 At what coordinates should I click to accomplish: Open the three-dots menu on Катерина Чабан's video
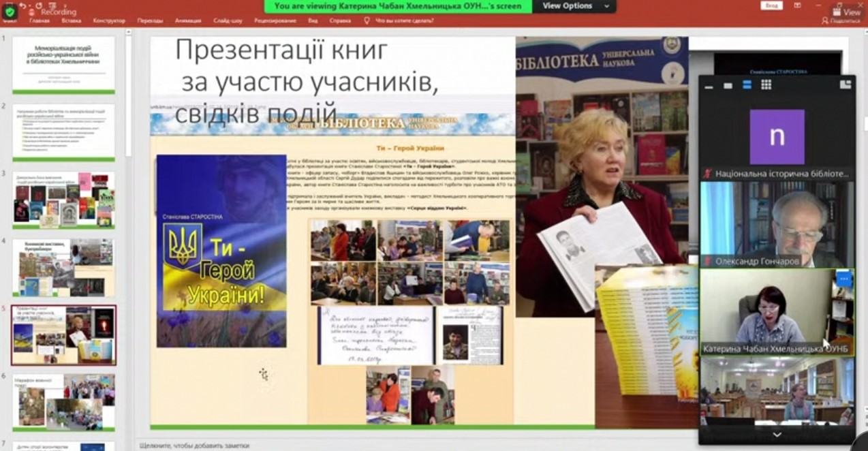pyautogui.click(x=843, y=279)
